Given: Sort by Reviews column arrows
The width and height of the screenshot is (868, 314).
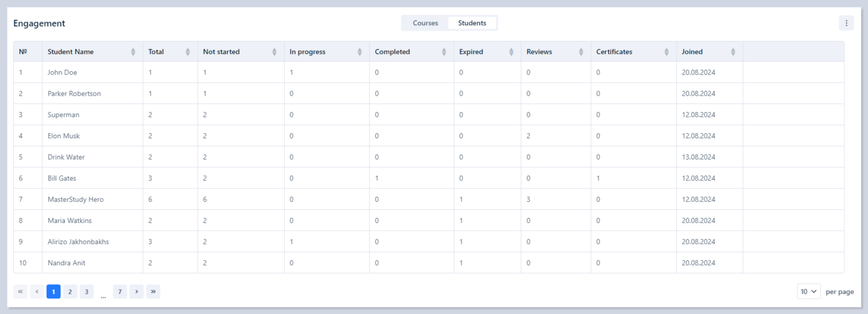Looking at the screenshot, I should pos(581,52).
